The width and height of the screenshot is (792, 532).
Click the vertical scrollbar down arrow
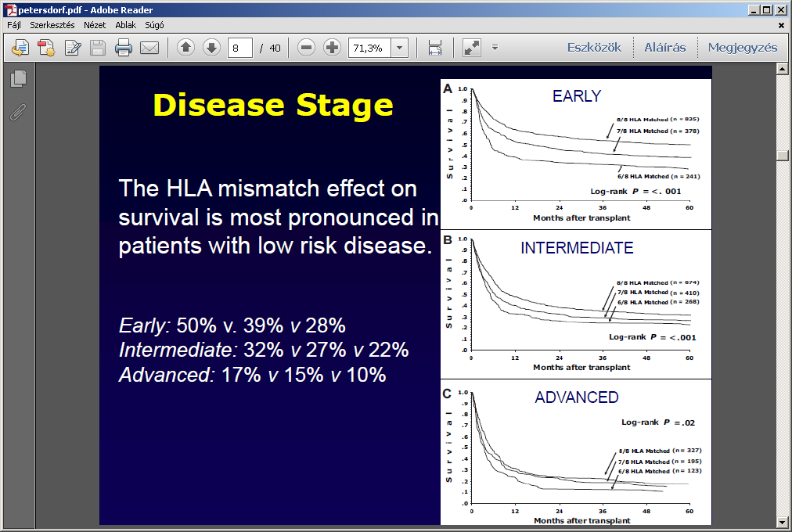coord(783,521)
